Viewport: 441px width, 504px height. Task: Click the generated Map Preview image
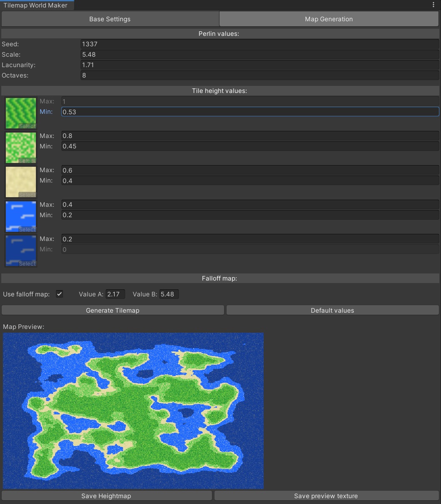point(133,411)
